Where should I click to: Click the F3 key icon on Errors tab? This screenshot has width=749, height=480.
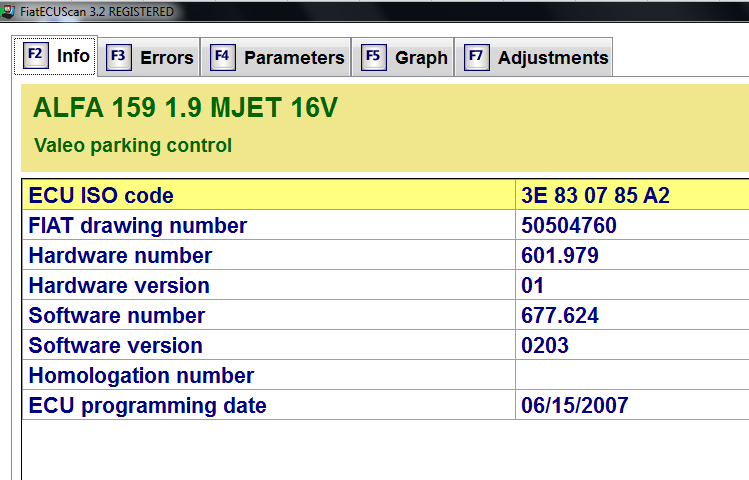[118, 57]
